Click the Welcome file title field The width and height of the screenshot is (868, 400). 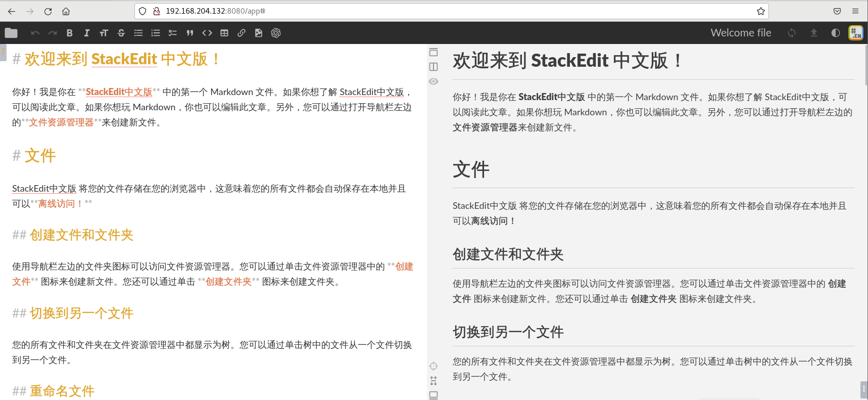pos(741,33)
